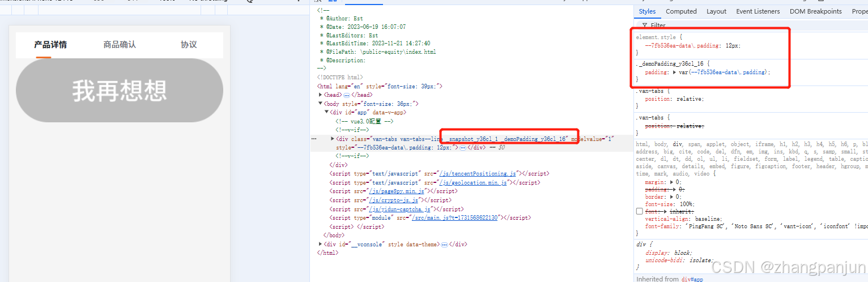
Task: Switch to the Styles tab
Action: (x=647, y=11)
